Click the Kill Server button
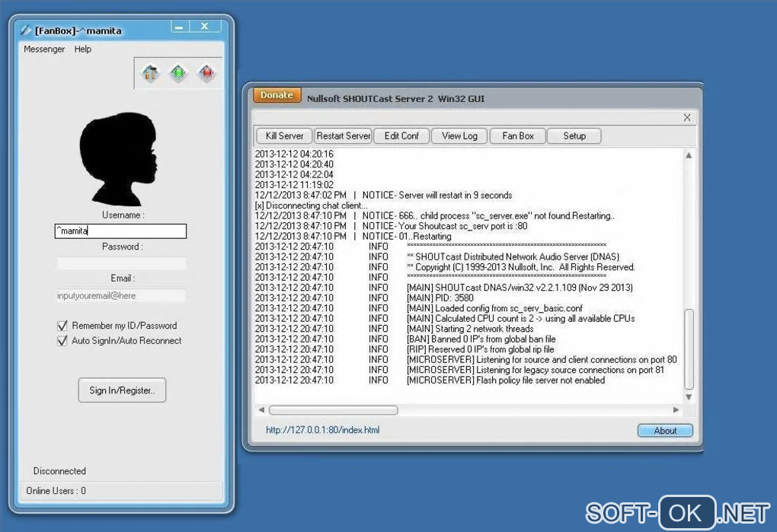This screenshot has width=777, height=532. pos(284,136)
